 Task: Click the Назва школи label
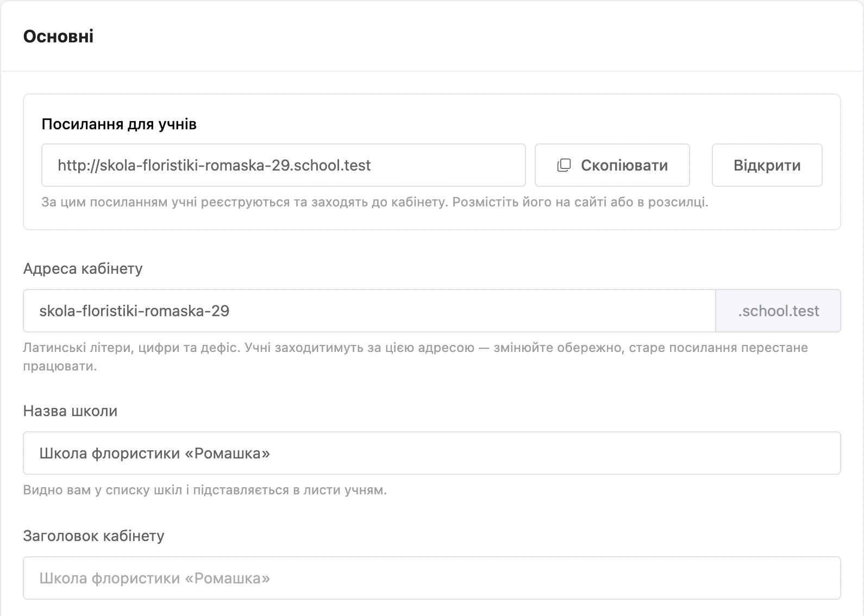click(x=70, y=411)
